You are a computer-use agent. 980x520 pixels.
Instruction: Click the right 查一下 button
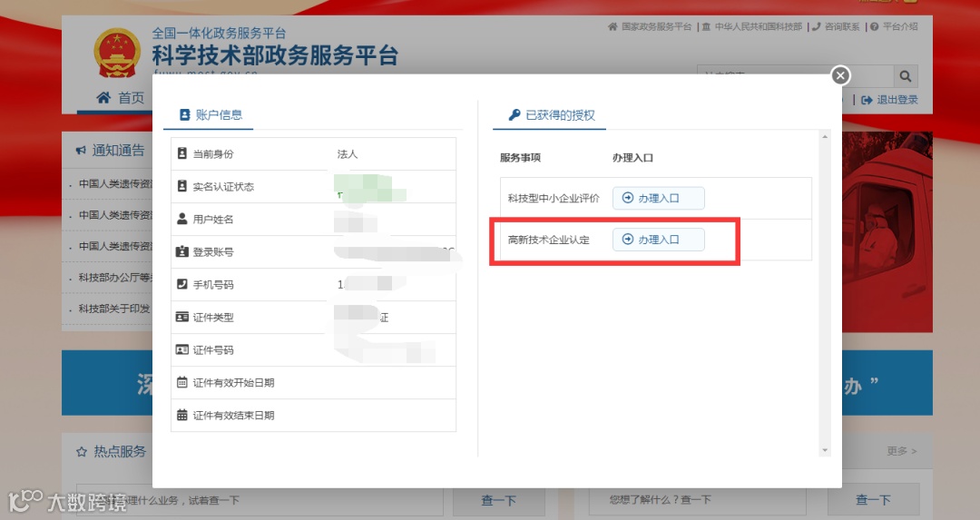click(x=874, y=499)
